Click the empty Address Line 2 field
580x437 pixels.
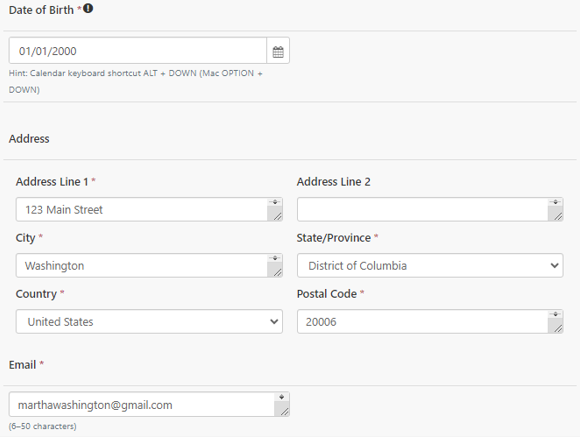[430, 209]
